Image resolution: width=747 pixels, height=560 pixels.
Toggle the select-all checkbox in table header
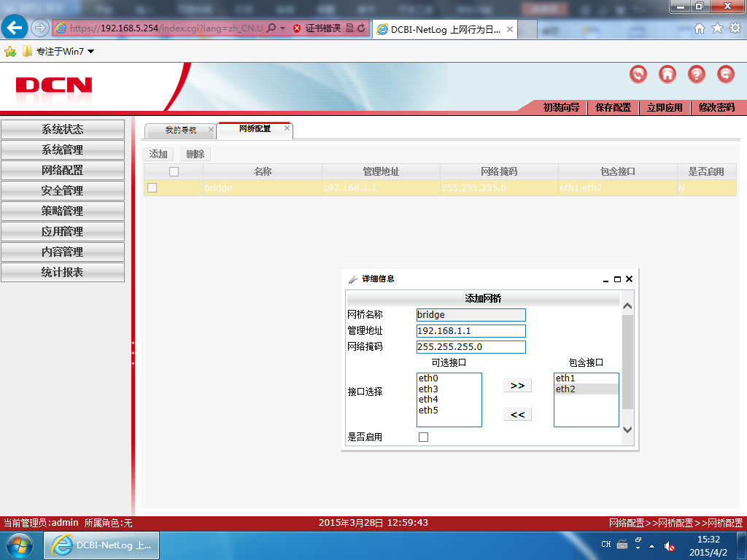click(174, 171)
